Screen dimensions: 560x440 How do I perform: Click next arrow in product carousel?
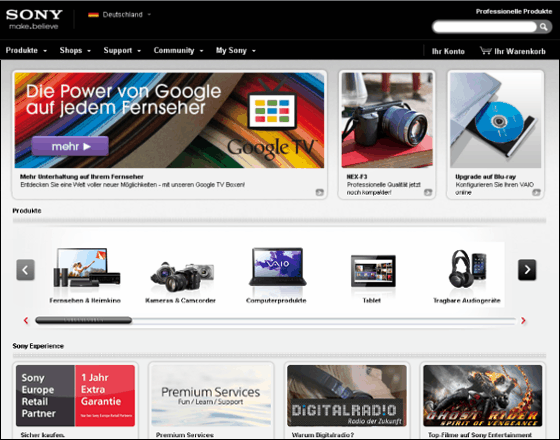527,270
